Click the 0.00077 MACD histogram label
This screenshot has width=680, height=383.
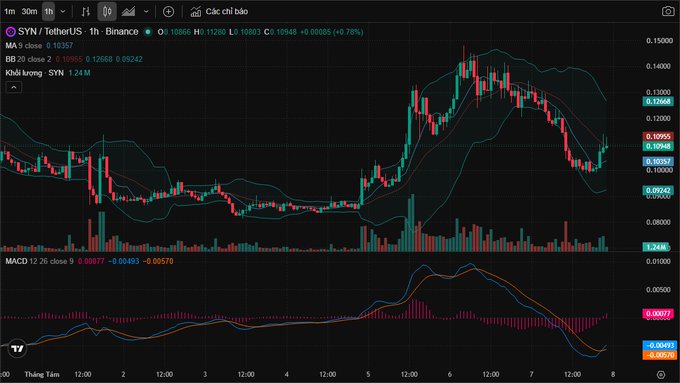point(658,314)
